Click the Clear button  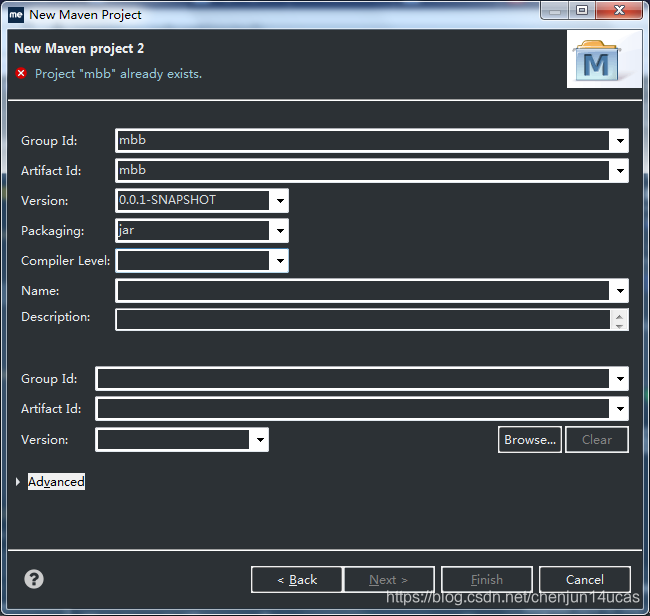[597, 439]
